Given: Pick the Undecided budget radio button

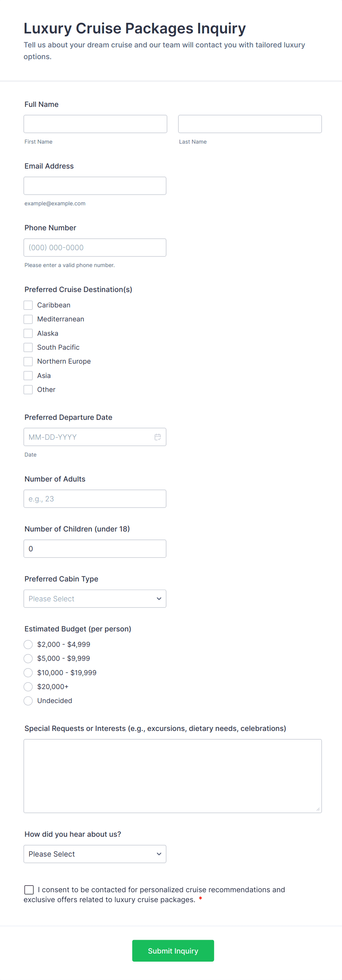Looking at the screenshot, I should click(x=28, y=701).
